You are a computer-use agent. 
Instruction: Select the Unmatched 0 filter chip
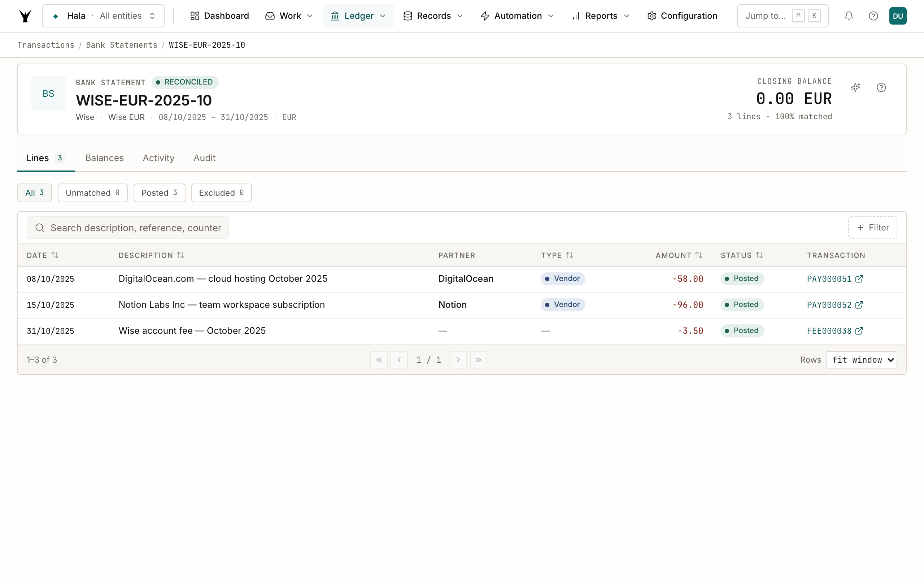pos(93,193)
